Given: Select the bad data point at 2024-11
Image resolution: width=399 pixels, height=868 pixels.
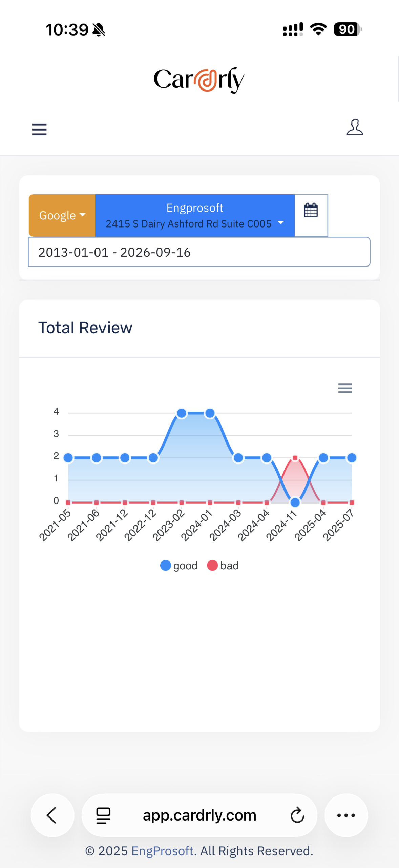Looking at the screenshot, I should pos(295,458).
